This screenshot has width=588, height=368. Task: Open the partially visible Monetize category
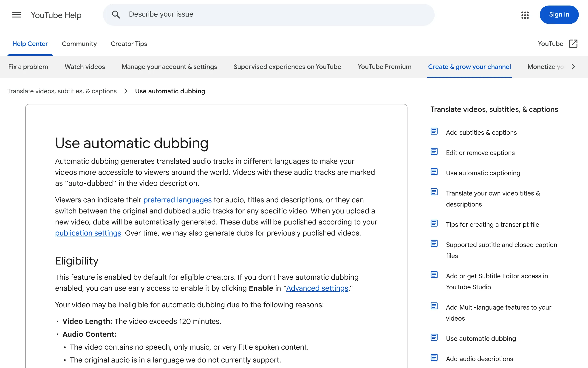[546, 67]
